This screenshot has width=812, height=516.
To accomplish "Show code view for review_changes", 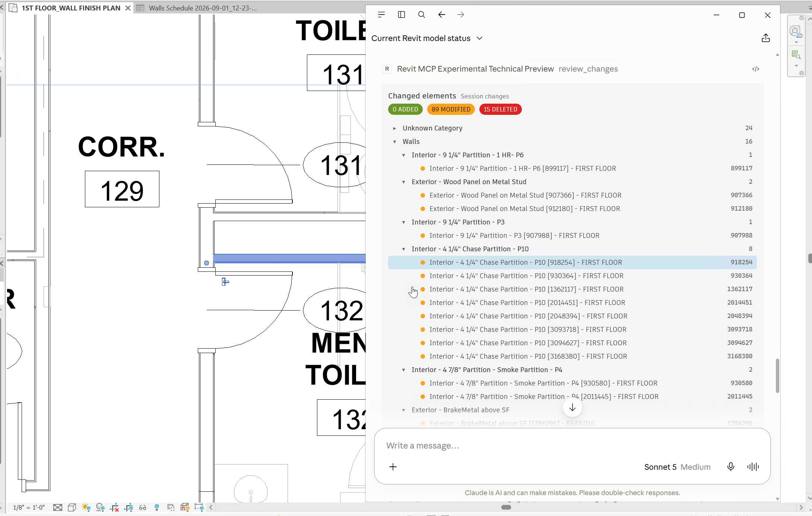I will pyautogui.click(x=756, y=69).
